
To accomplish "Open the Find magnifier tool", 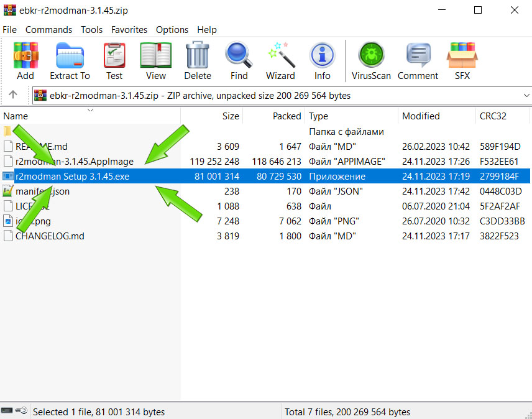I will click(239, 55).
